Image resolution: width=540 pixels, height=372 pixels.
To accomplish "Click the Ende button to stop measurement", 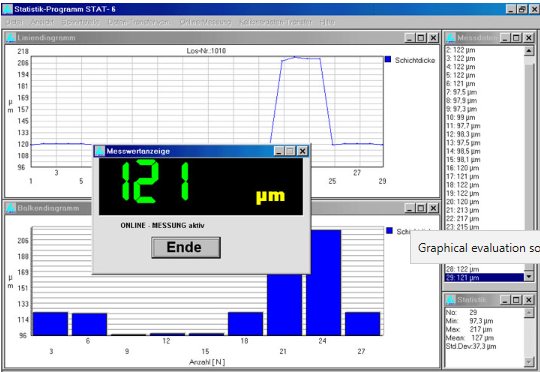I will pyautogui.click(x=186, y=247).
